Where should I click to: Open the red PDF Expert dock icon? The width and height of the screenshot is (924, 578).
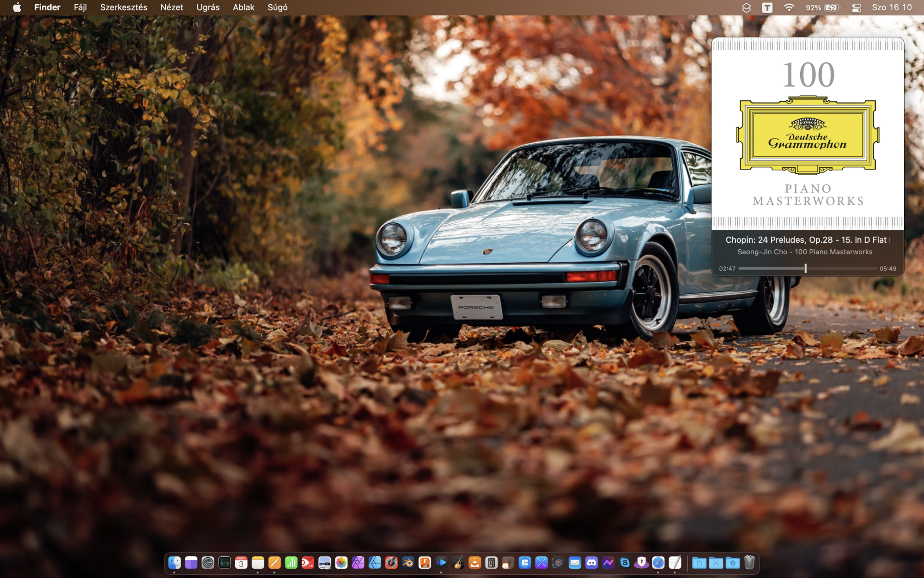point(308,563)
